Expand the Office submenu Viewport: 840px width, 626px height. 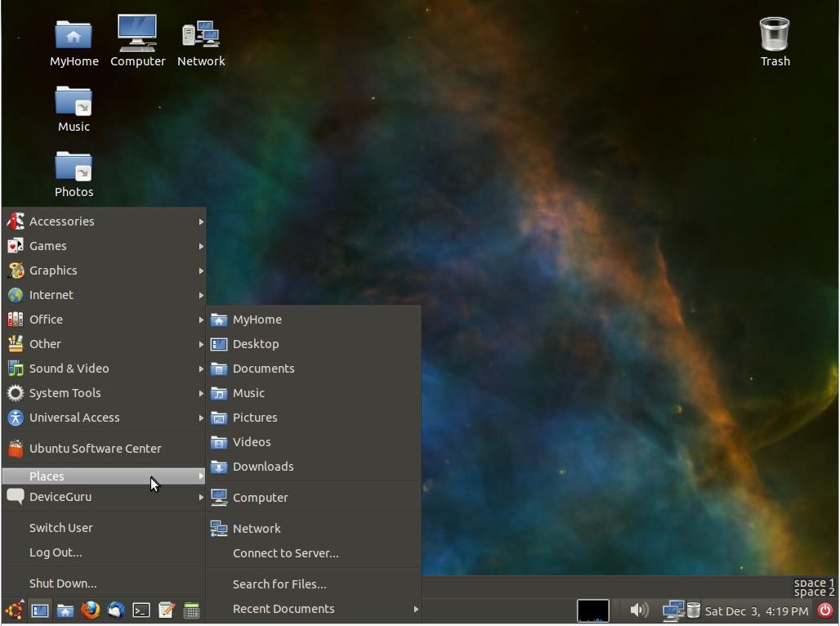click(x=104, y=320)
